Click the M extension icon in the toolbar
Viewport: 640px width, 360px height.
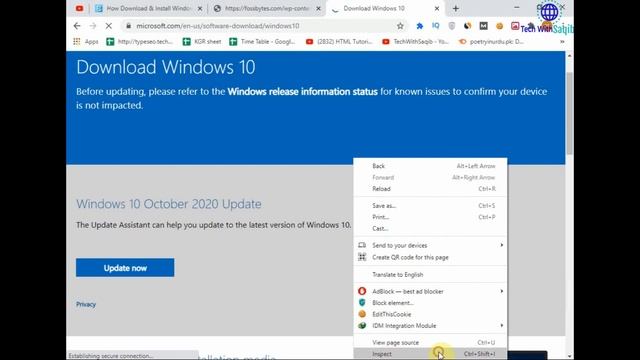pyautogui.click(x=483, y=26)
